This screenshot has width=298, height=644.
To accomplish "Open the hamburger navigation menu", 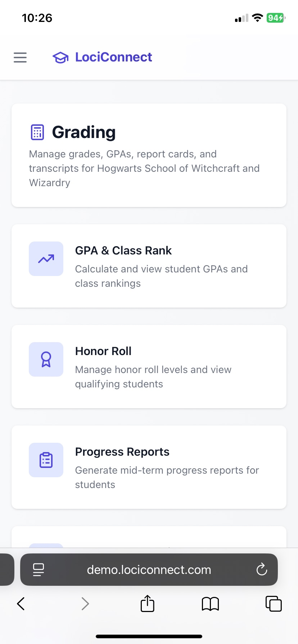I will click(20, 57).
